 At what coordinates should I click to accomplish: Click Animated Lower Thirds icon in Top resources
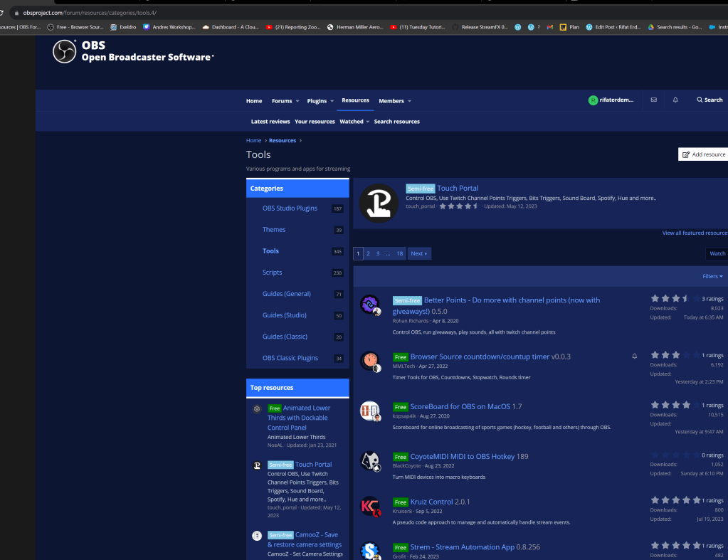(257, 409)
